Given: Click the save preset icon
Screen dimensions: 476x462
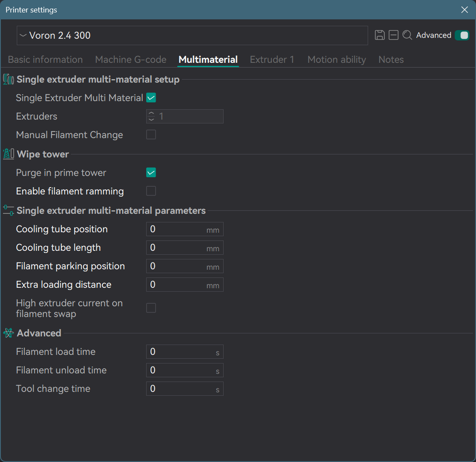Looking at the screenshot, I should 380,35.
